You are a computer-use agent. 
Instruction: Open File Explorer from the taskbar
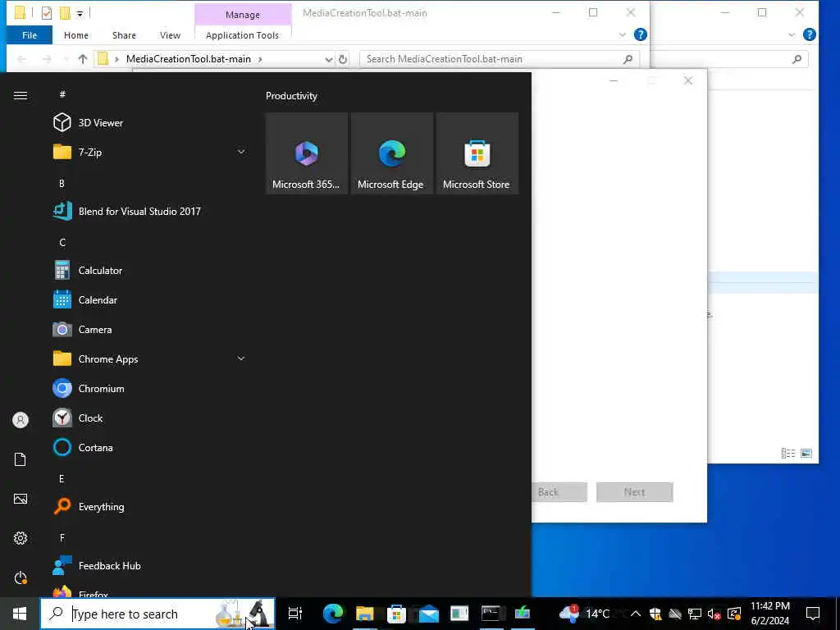pyautogui.click(x=364, y=614)
